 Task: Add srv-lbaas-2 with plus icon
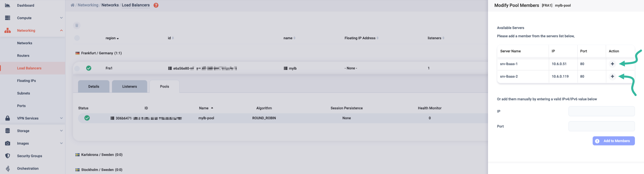pos(612,77)
